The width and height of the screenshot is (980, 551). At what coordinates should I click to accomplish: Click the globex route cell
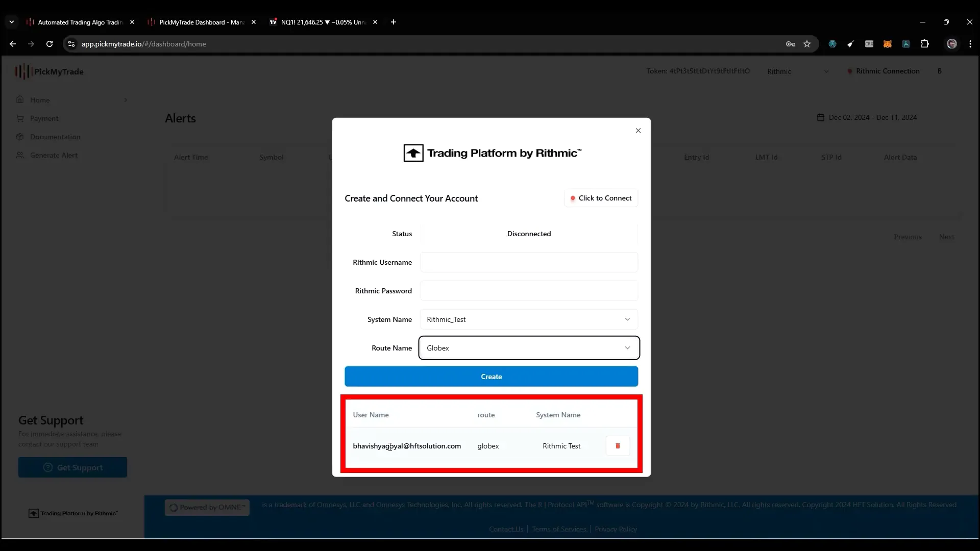point(488,446)
